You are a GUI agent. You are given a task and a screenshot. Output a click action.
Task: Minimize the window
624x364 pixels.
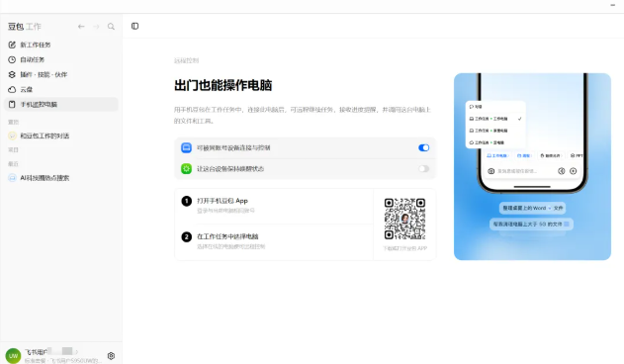613,5
